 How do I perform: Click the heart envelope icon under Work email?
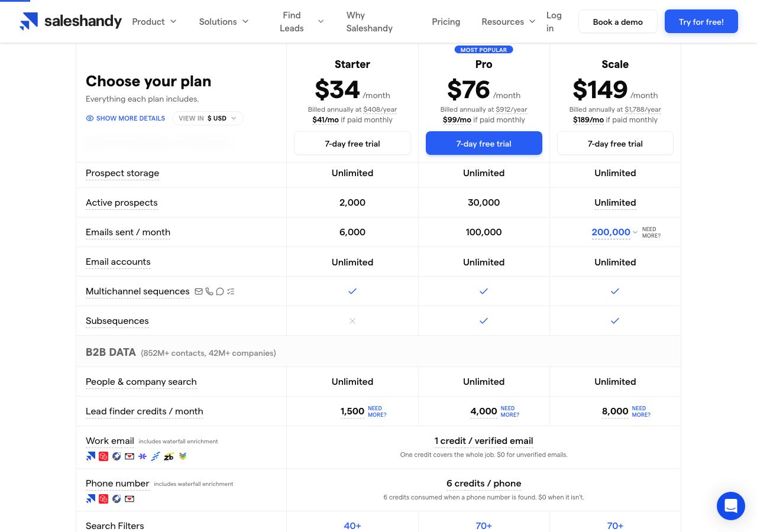pyautogui.click(x=130, y=456)
